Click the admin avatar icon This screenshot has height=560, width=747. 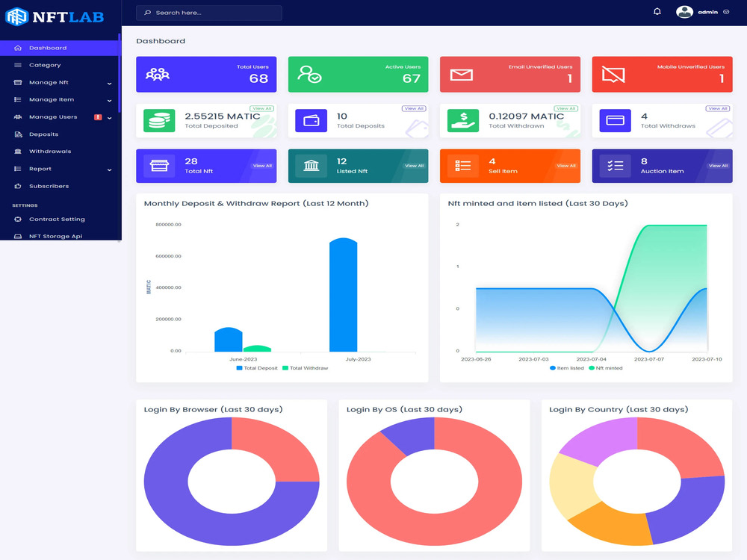click(x=684, y=12)
